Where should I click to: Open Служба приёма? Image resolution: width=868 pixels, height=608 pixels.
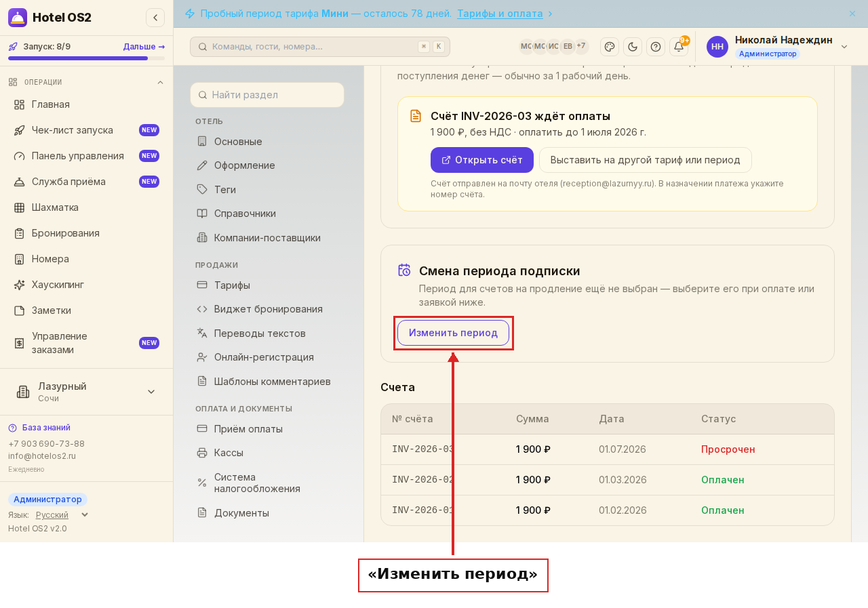86,182
